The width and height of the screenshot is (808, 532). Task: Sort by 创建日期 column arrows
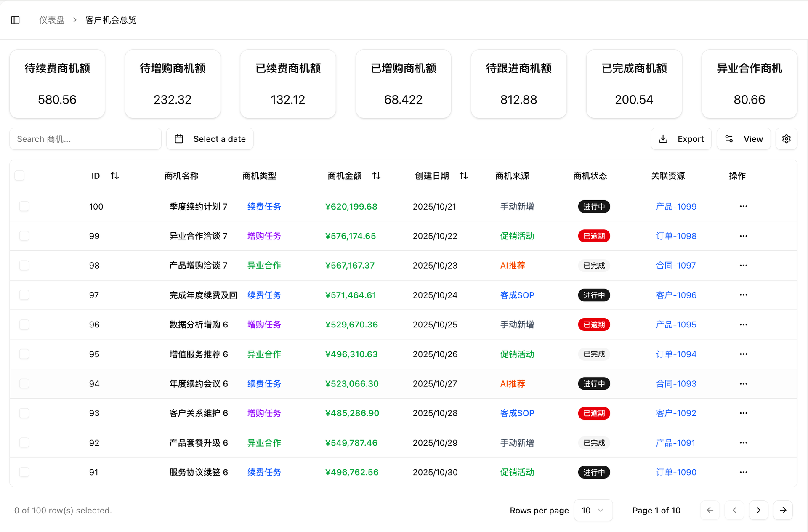pyautogui.click(x=463, y=176)
